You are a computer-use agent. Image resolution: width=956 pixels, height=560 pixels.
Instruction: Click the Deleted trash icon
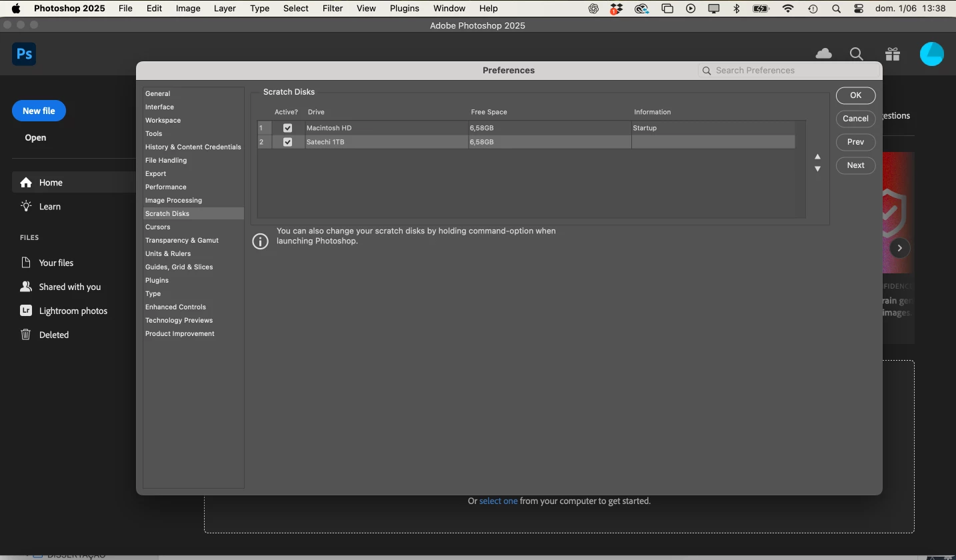click(26, 335)
